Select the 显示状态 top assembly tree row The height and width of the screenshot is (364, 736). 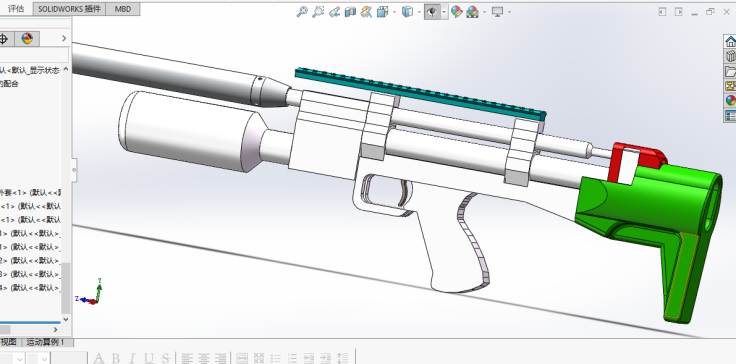click(x=30, y=70)
